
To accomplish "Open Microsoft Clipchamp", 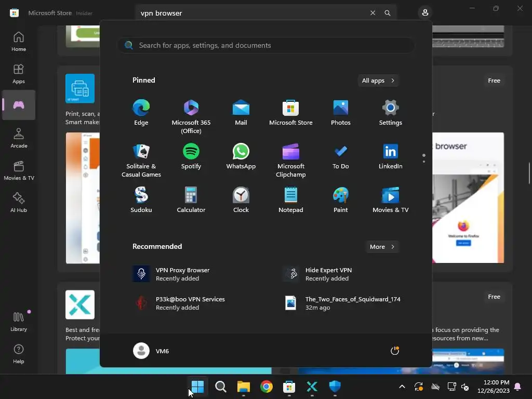I will pos(291,161).
